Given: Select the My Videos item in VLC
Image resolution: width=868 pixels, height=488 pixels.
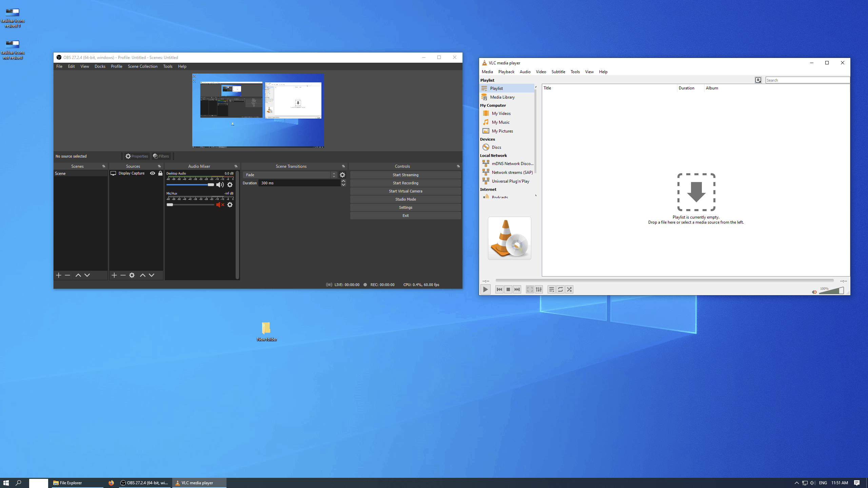Looking at the screenshot, I should (x=501, y=113).
